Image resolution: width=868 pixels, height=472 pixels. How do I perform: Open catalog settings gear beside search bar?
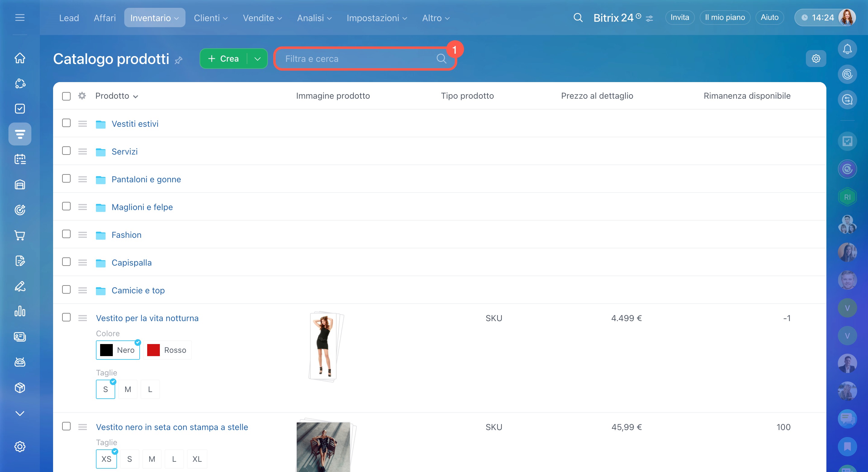tap(816, 59)
